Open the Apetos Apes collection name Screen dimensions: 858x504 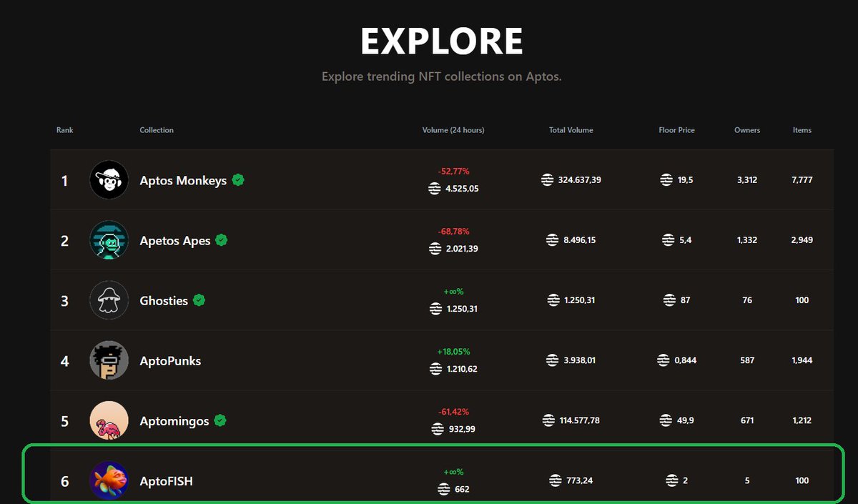point(175,240)
